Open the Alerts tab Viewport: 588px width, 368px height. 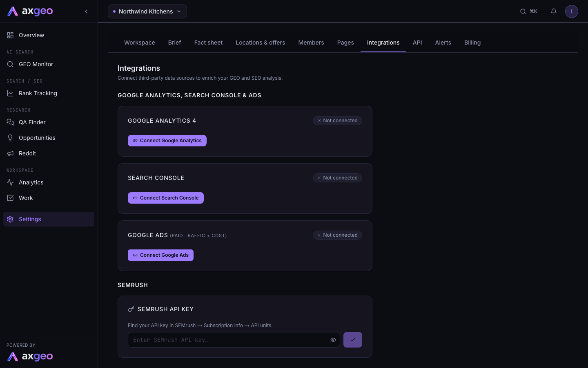pyautogui.click(x=443, y=43)
